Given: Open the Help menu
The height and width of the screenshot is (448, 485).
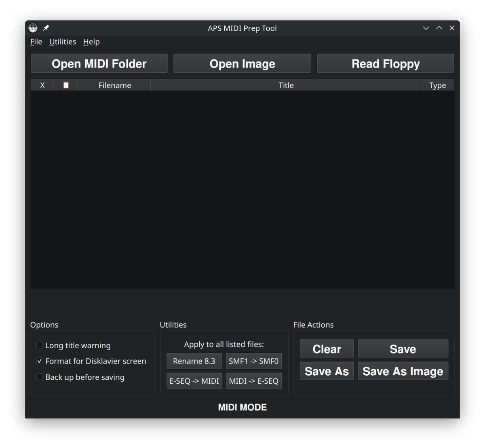Looking at the screenshot, I should [91, 42].
